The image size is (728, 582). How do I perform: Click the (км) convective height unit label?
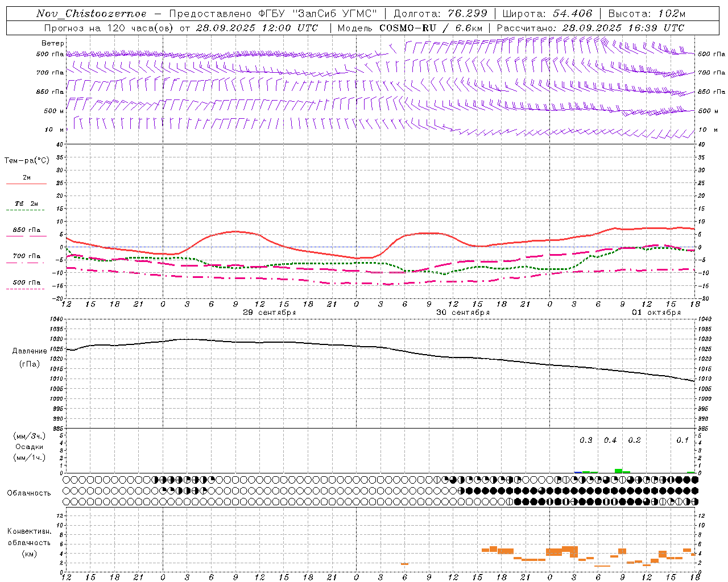pyautogui.click(x=29, y=554)
